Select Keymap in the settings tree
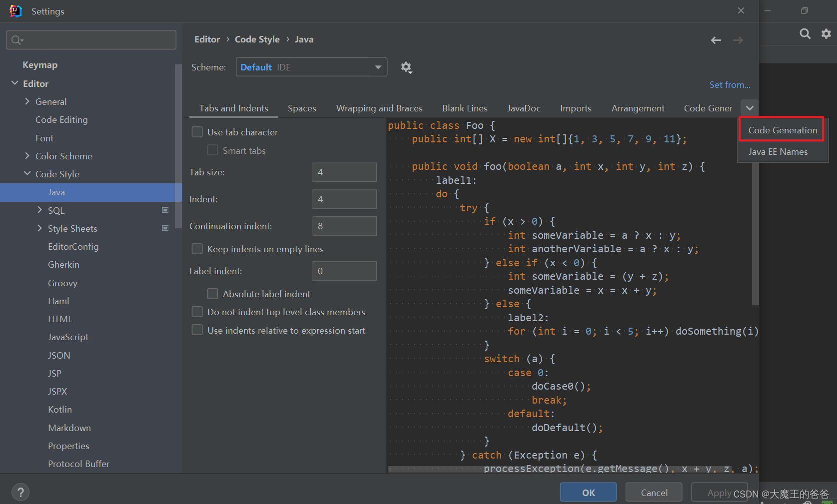 pyautogui.click(x=40, y=65)
